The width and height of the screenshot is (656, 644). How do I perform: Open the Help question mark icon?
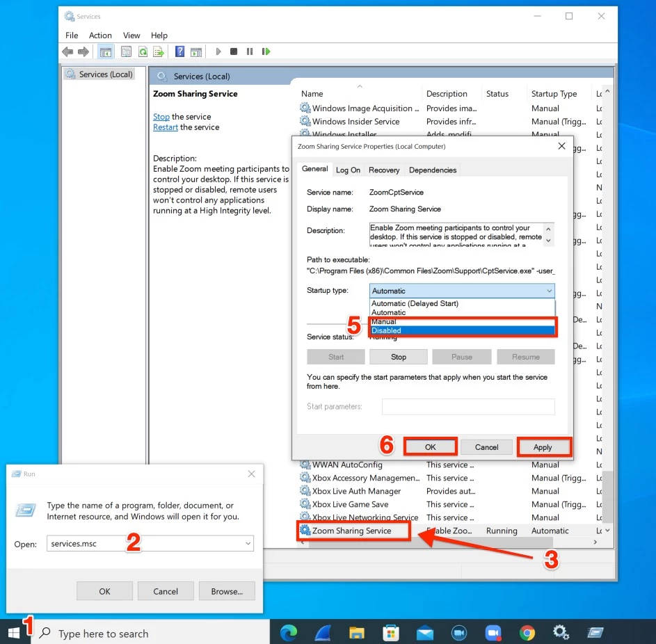tap(179, 51)
